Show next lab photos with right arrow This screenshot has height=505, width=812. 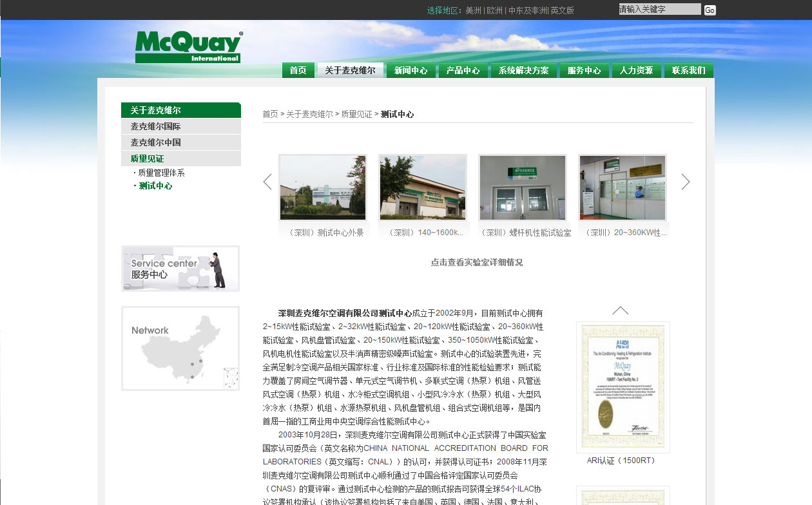686,182
